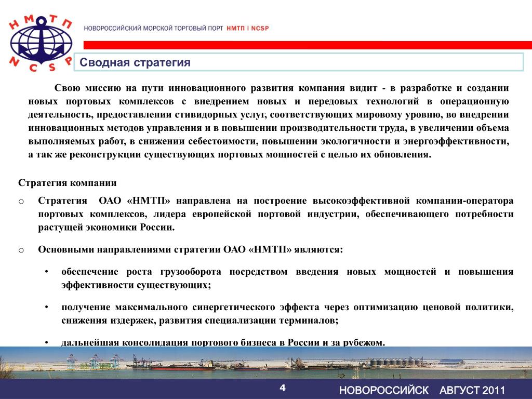Image resolution: width=532 pixels, height=399 pixels.
Task: Click the paragraph starting 'Свою миссию на пути'
Action: [269, 121]
